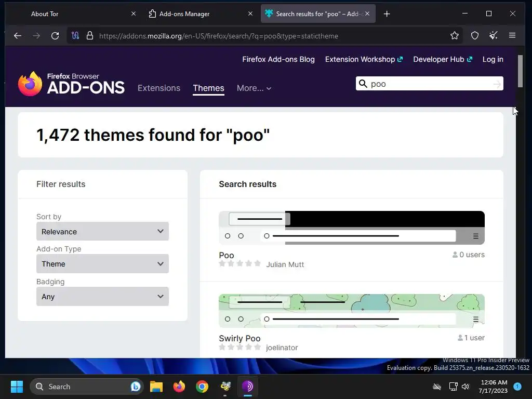Reload the current page
This screenshot has height=399, width=532.
(x=55, y=36)
